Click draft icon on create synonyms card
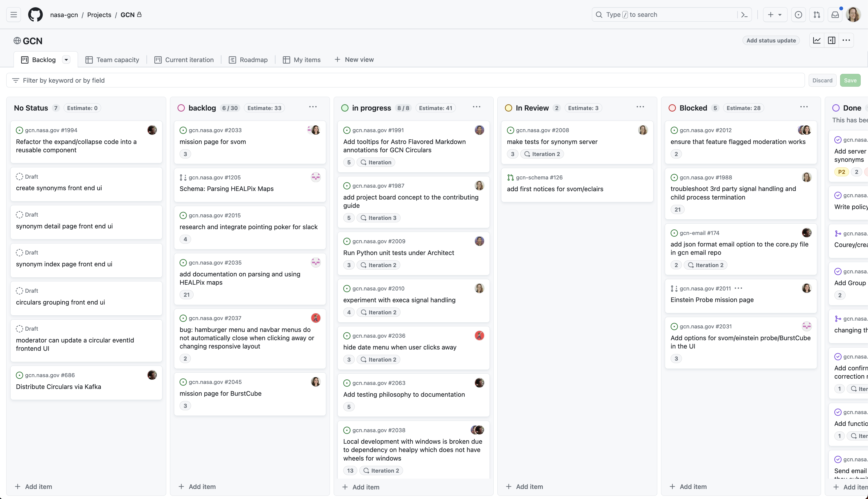868x499 pixels. pyautogui.click(x=20, y=176)
